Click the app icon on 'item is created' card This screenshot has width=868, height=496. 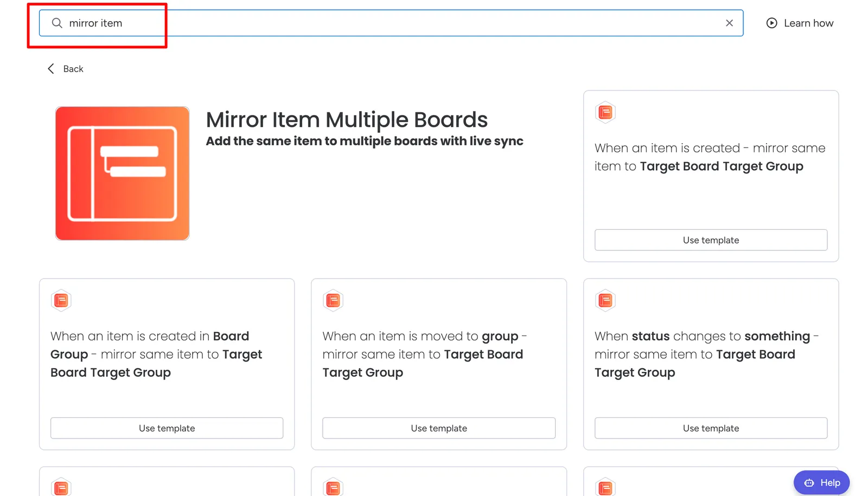605,112
